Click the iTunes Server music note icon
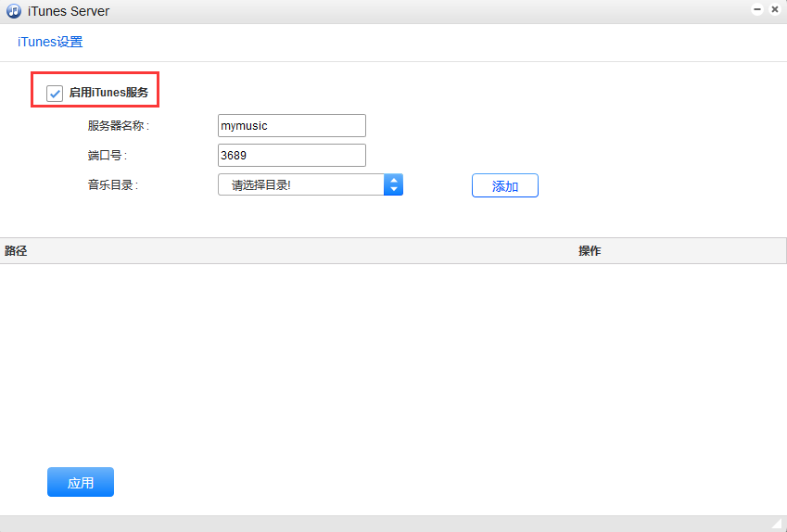 point(14,10)
